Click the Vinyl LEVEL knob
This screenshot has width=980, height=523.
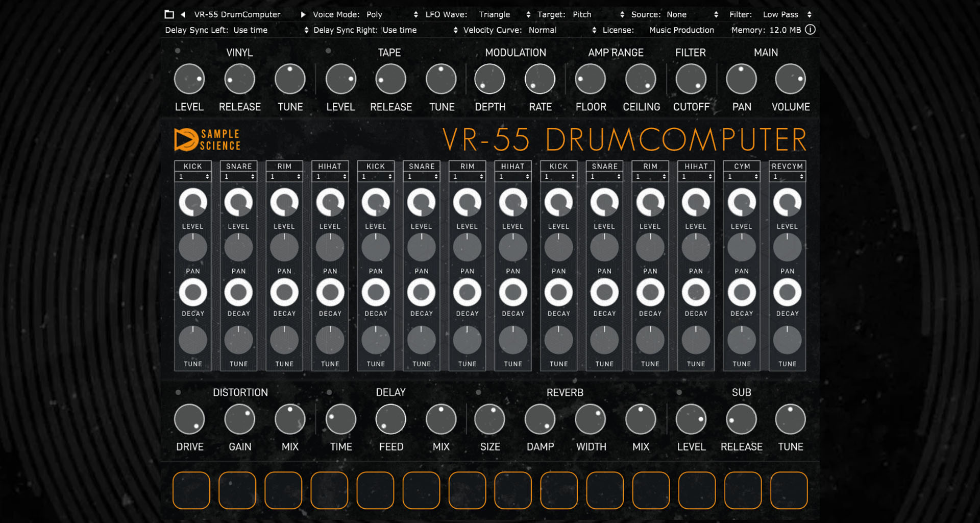point(189,79)
